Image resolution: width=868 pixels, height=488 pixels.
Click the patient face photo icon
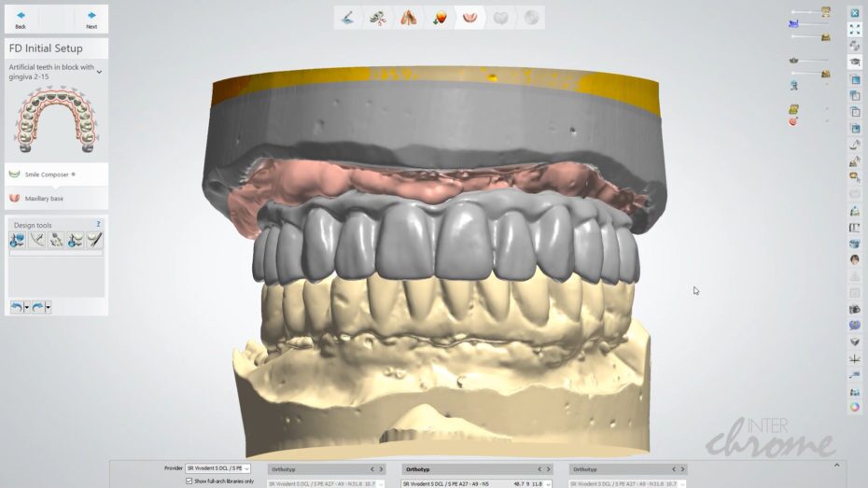(854, 259)
